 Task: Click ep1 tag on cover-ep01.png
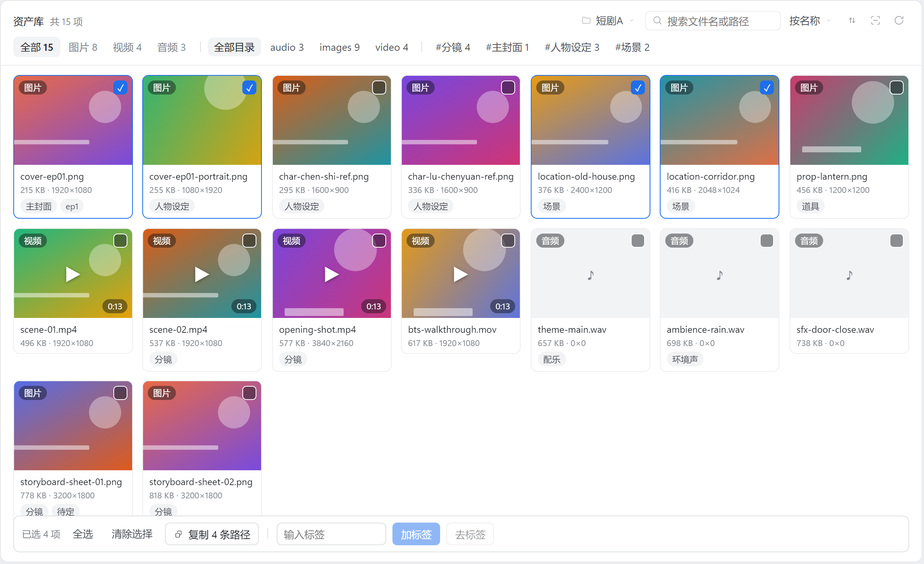72,206
